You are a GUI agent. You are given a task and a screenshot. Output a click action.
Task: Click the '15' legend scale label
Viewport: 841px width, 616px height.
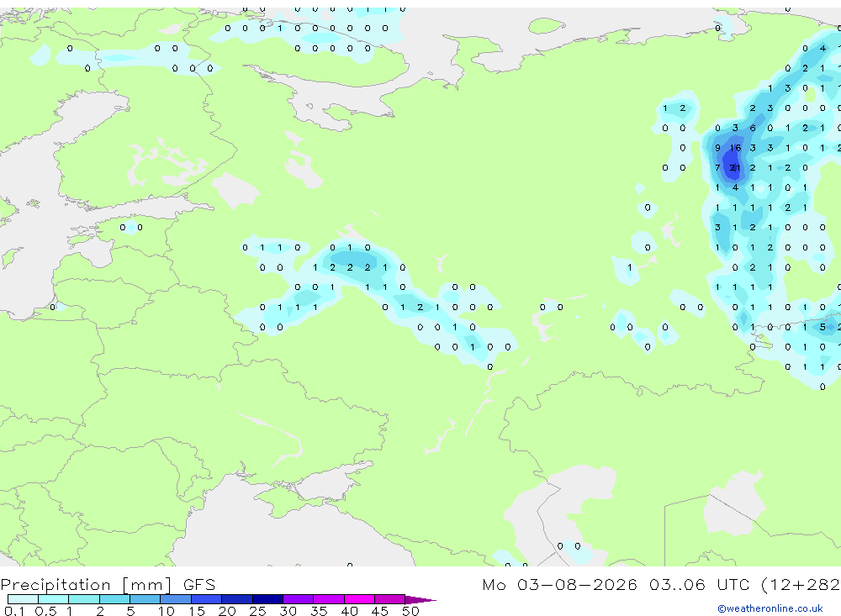[x=196, y=611]
